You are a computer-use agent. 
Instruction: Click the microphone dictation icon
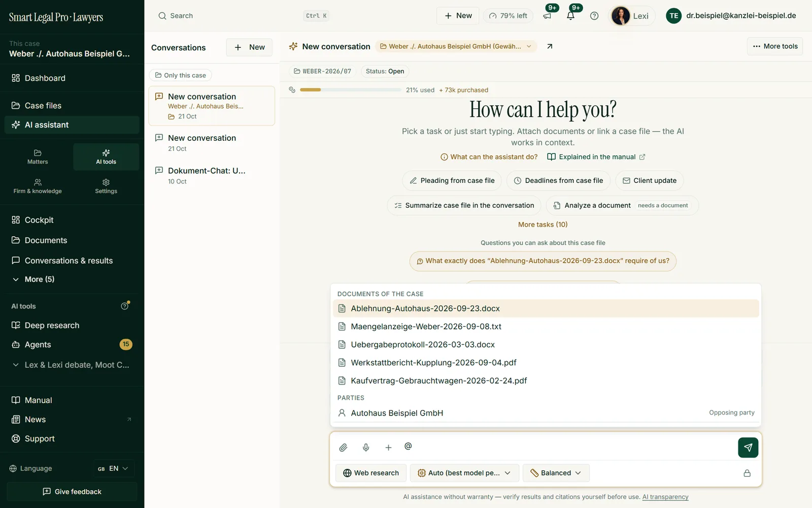coord(366,448)
